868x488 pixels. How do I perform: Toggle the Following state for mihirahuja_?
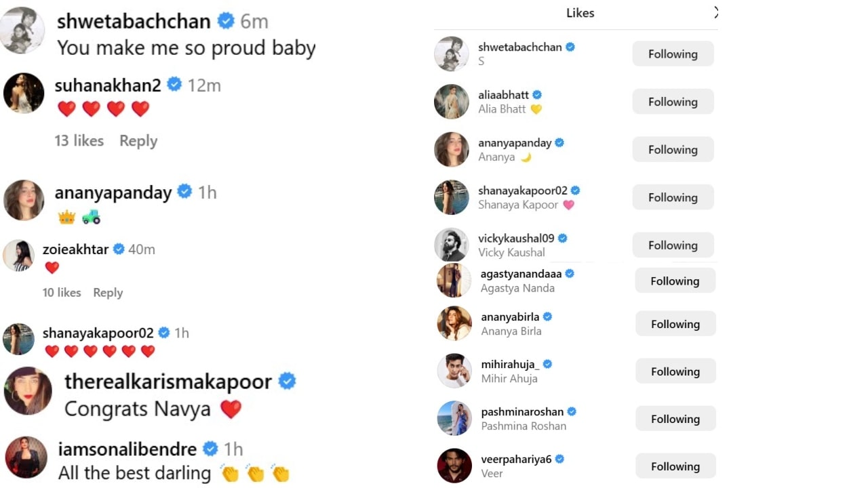click(675, 371)
